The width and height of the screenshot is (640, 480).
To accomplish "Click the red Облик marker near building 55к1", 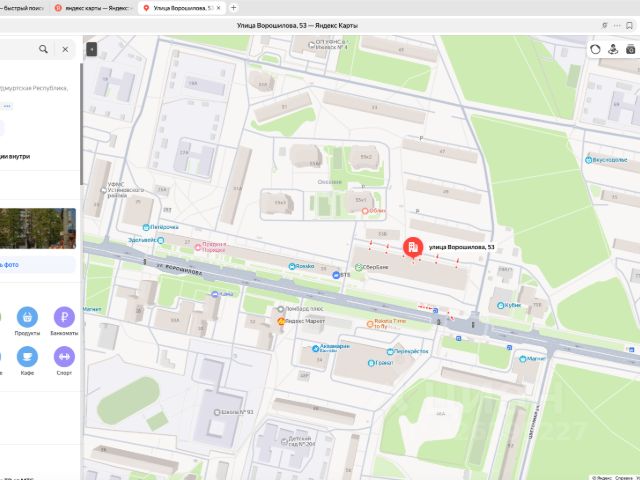I will click(x=365, y=211).
